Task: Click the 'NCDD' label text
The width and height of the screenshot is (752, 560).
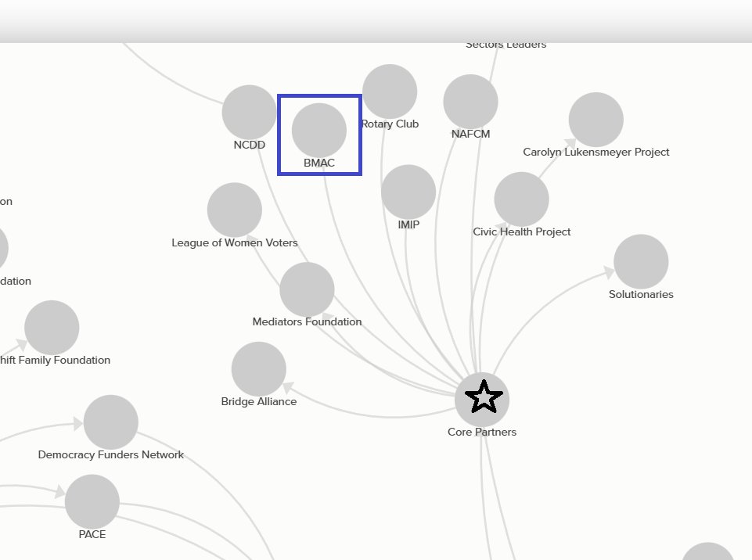Action: tap(250, 145)
